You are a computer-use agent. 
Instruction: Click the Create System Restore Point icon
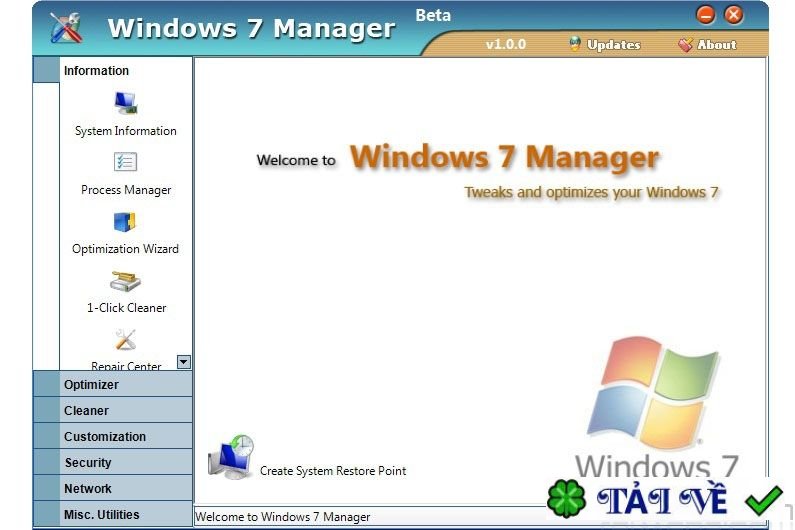(x=231, y=457)
